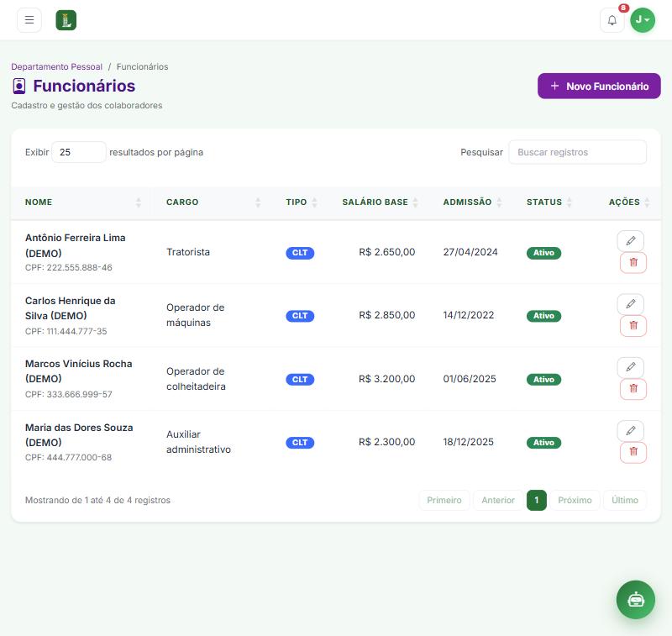This screenshot has width=672, height=636.
Task: Sort table by Status column
Action: point(549,202)
